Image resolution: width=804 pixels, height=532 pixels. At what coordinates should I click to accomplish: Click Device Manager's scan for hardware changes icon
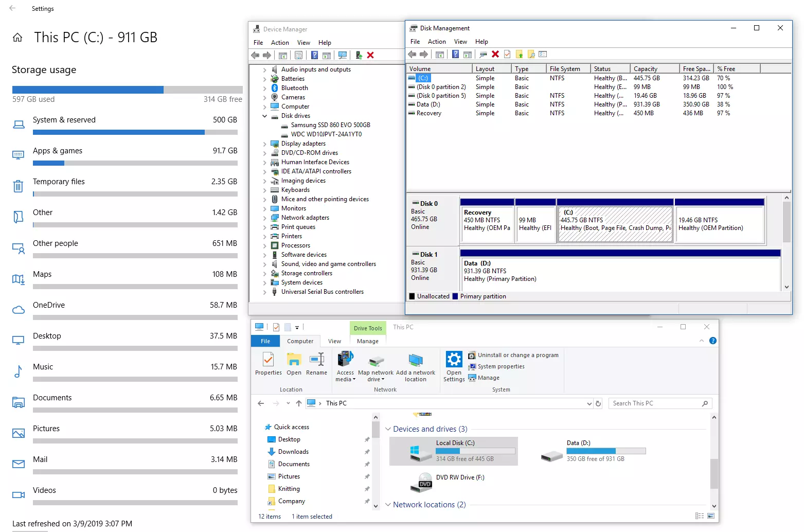(343, 55)
